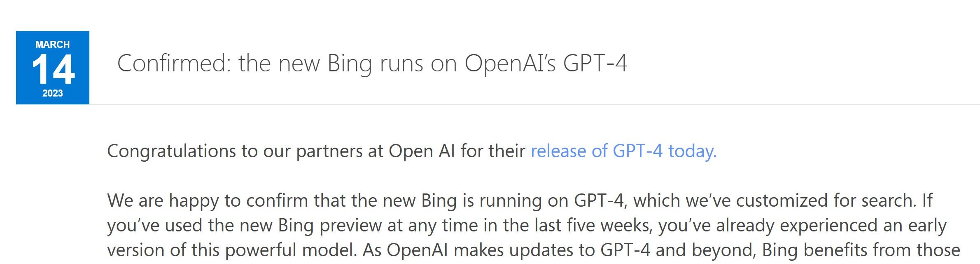Click "OpenAI's" in the article headline
980x264 pixels.
[x=510, y=64]
